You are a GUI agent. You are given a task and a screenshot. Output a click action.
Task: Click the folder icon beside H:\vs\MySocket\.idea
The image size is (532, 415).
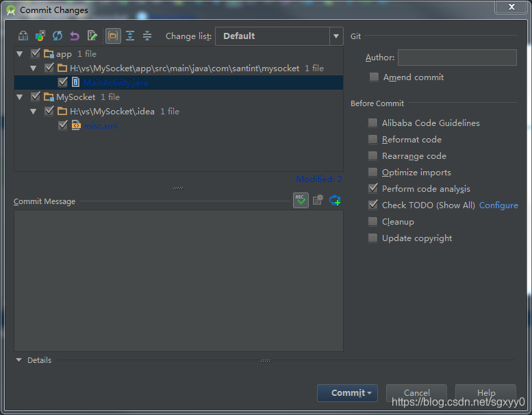62,112
